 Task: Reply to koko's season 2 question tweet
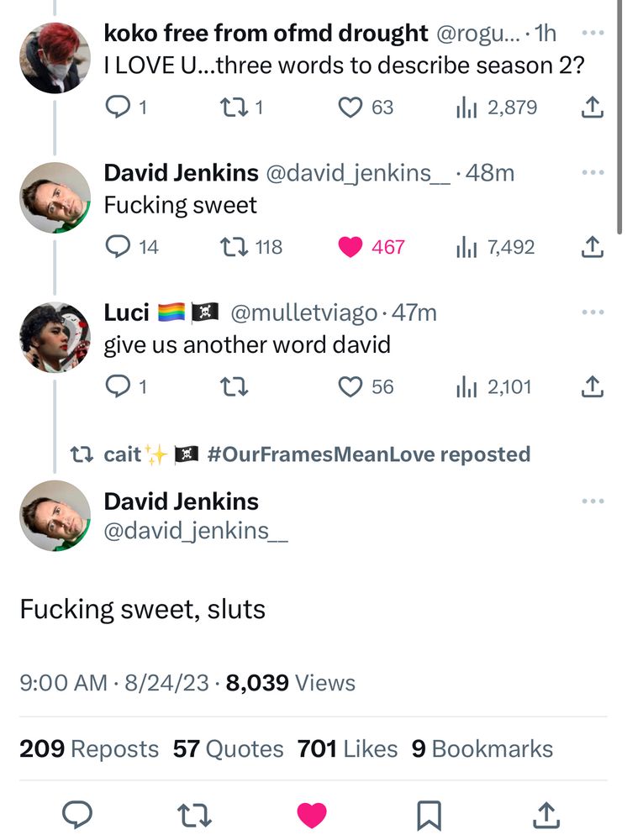117,107
